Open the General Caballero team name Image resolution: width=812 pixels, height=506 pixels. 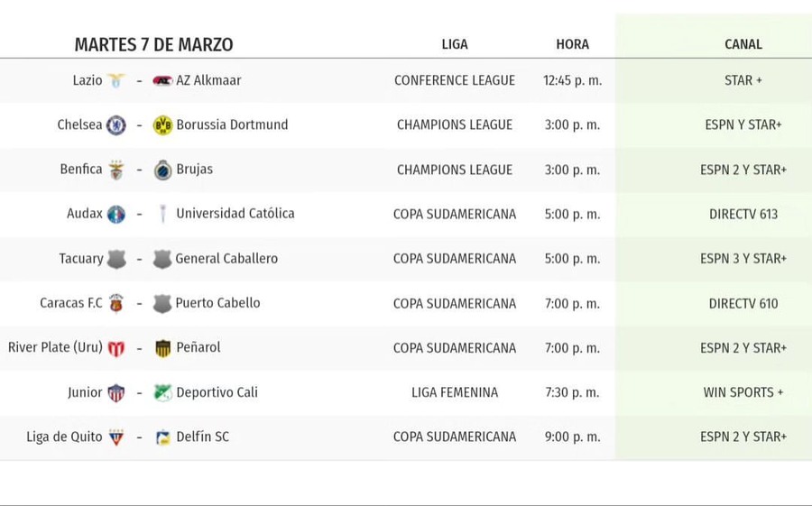226,259
